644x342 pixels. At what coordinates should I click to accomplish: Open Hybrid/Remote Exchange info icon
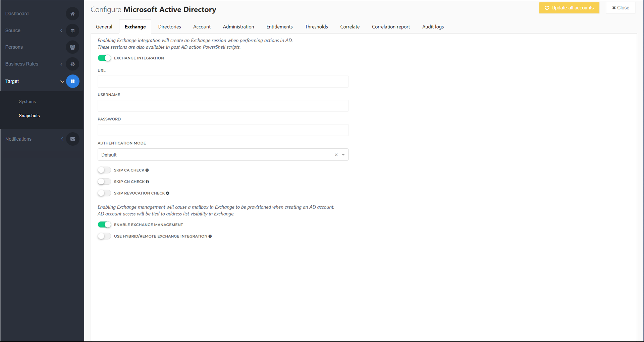coord(210,236)
